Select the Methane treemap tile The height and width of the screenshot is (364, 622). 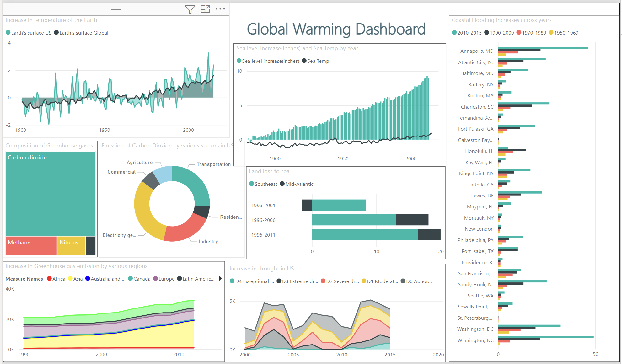tap(31, 245)
